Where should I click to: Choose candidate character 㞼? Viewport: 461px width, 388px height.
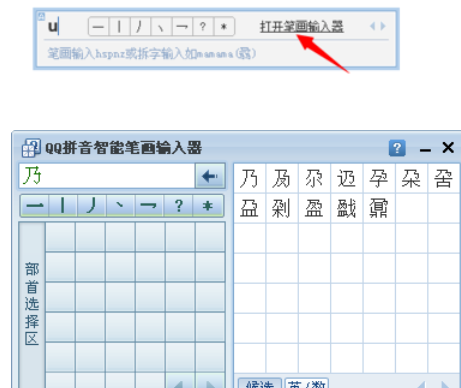[444, 178]
